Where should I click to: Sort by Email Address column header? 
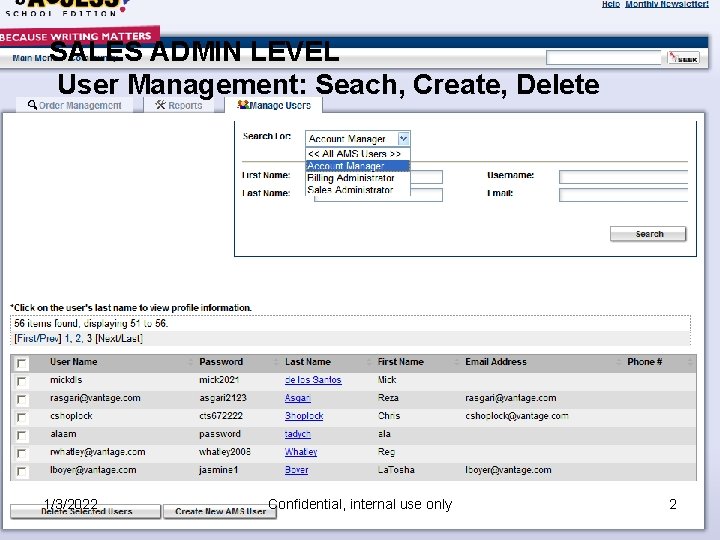(496, 362)
